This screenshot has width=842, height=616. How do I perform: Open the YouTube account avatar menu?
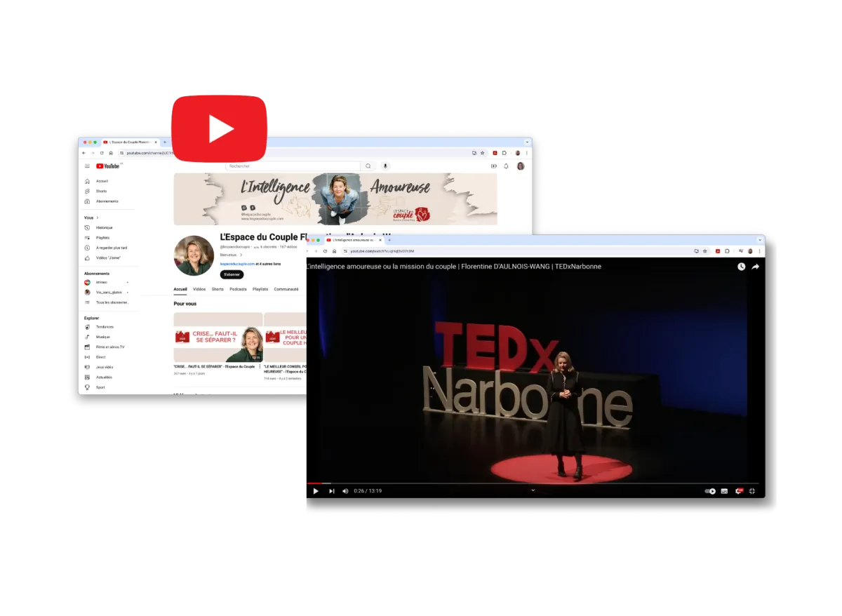[x=521, y=166]
